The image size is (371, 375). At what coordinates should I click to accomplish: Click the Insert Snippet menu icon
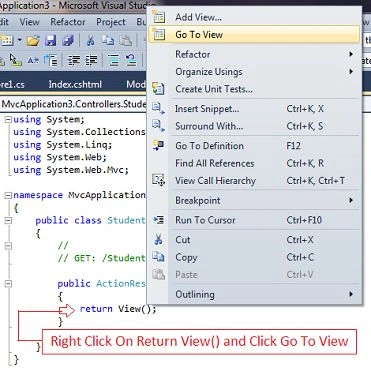click(158, 108)
